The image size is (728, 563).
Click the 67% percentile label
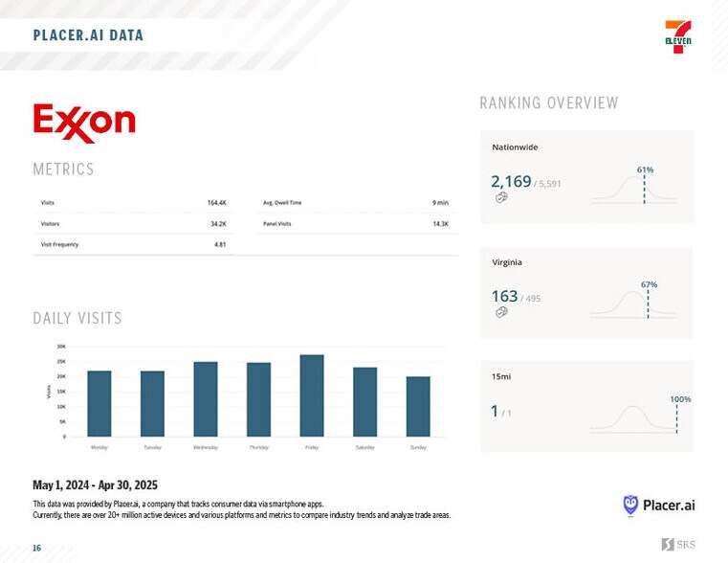tap(649, 284)
